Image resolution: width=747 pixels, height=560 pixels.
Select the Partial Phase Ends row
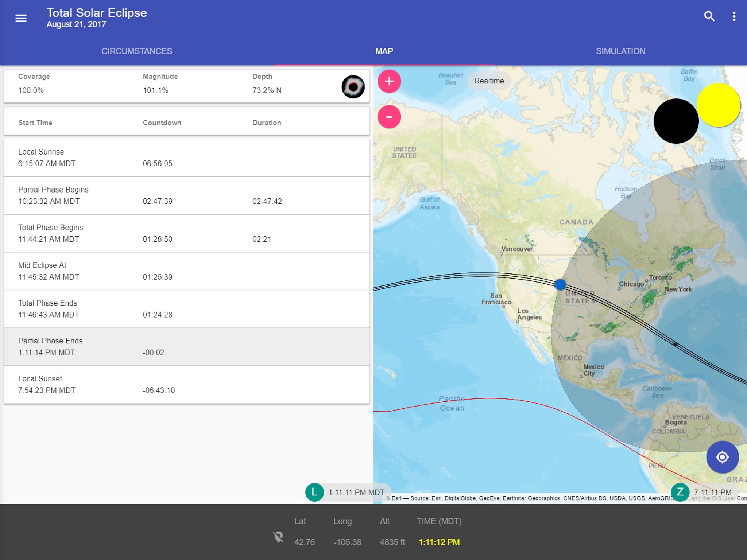click(x=186, y=346)
